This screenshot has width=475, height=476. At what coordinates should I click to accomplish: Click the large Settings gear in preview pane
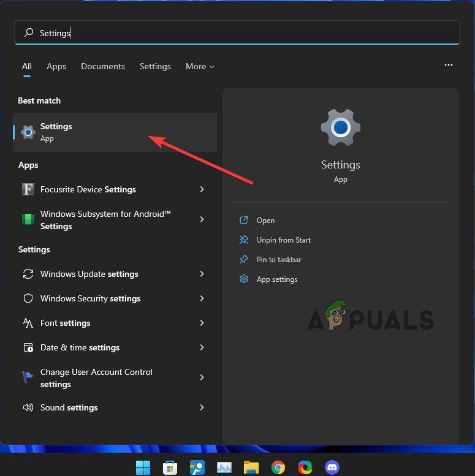coord(340,127)
